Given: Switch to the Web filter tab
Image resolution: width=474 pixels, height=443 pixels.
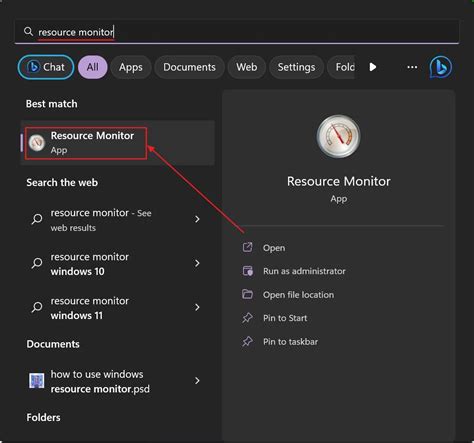Looking at the screenshot, I should [247, 67].
